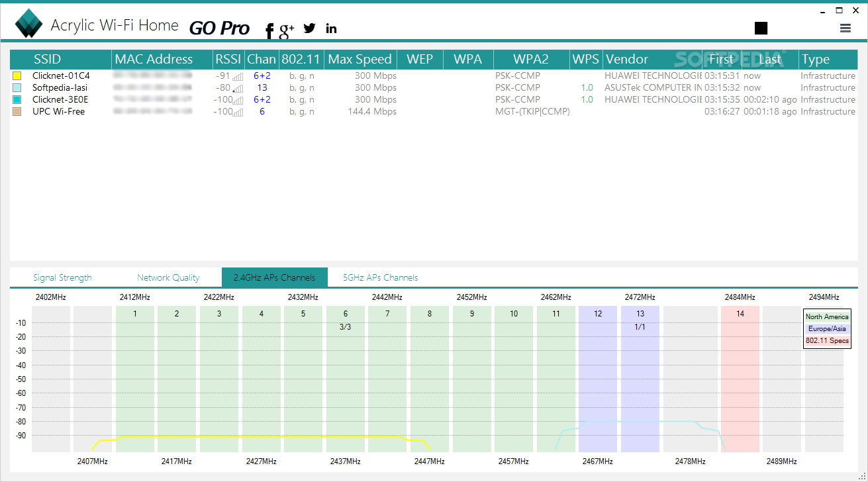Sort by the 802.11 column header
This screenshot has width=868, height=482.
pyautogui.click(x=301, y=59)
